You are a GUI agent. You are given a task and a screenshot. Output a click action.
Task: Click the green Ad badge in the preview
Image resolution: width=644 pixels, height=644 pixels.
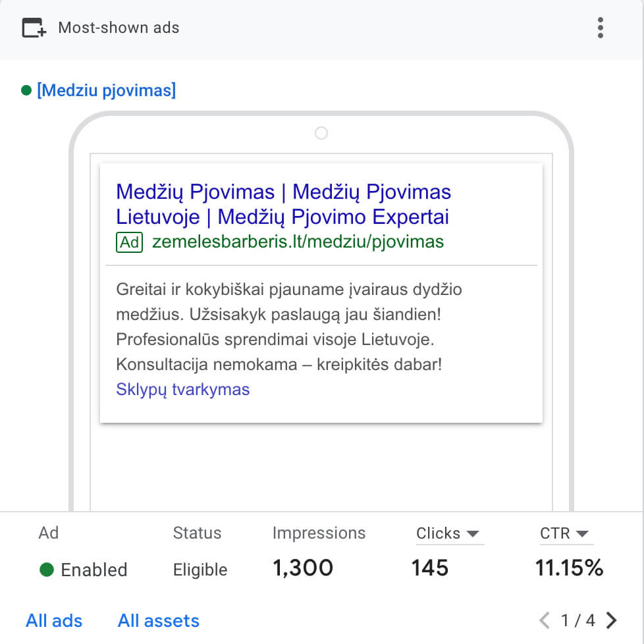pos(129,242)
